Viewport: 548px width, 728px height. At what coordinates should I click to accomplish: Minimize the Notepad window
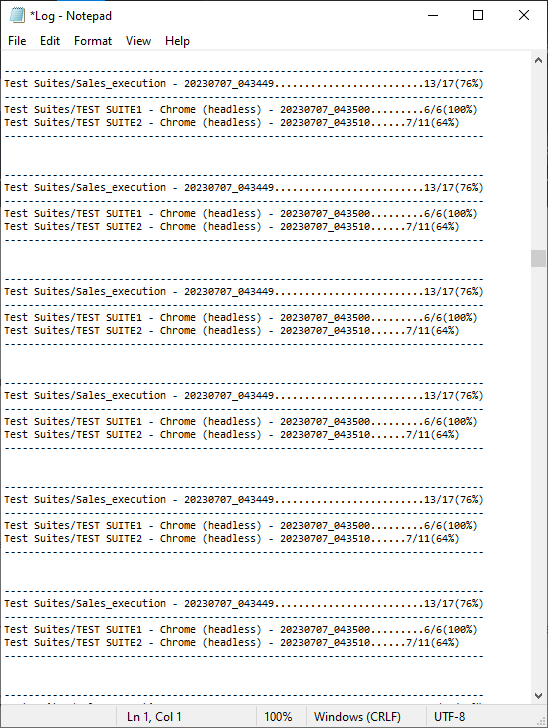433,15
